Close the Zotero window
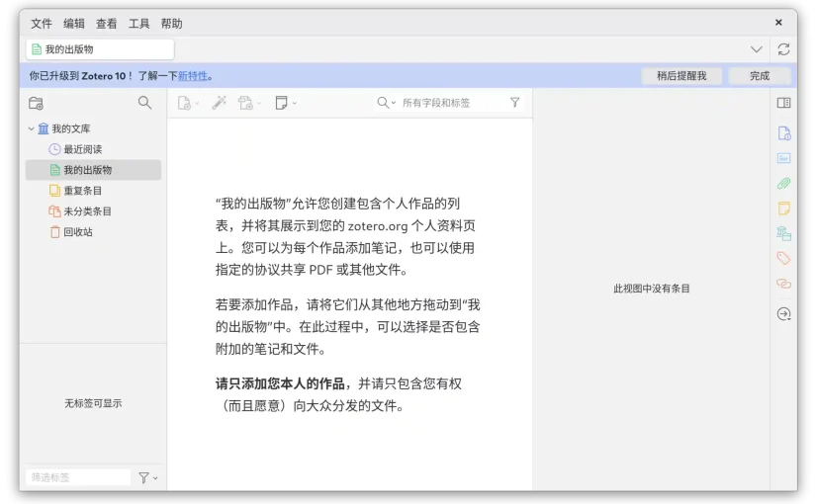The image size is (816, 504). [778, 23]
